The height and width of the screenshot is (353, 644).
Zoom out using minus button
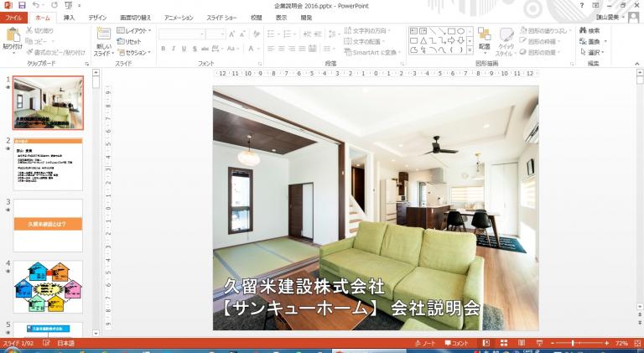(x=553, y=343)
